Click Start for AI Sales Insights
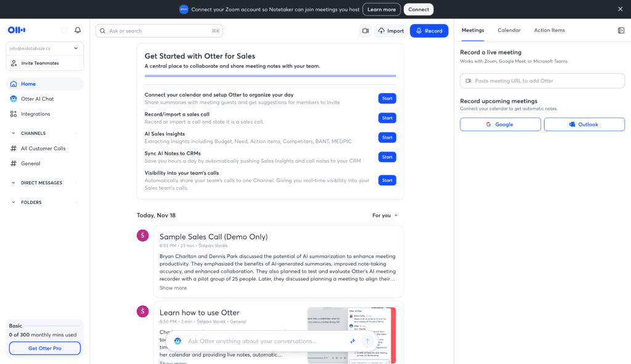631x364 pixels. 387,137
